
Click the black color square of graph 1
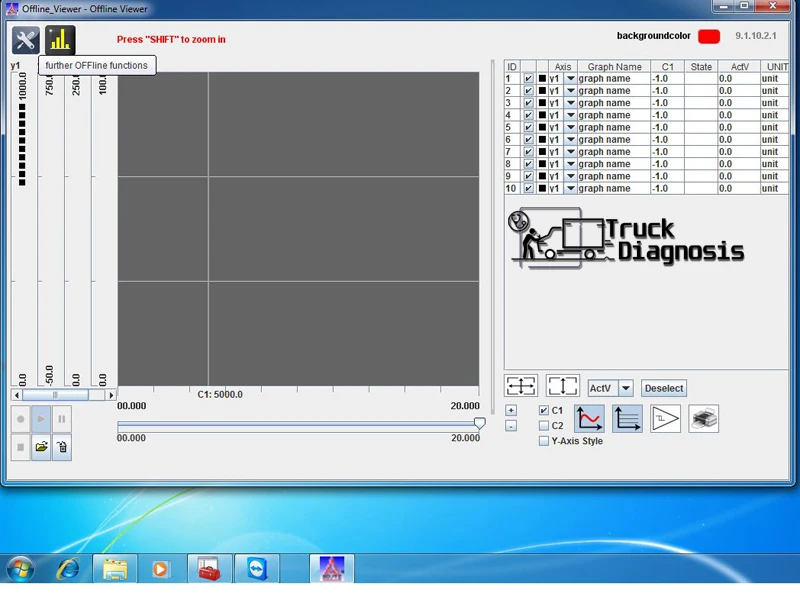click(x=542, y=79)
